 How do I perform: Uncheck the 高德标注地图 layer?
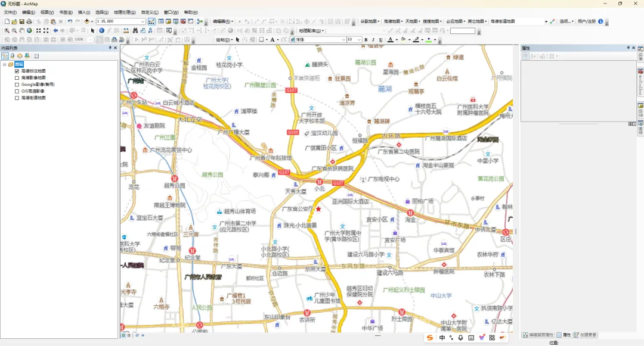pos(17,71)
